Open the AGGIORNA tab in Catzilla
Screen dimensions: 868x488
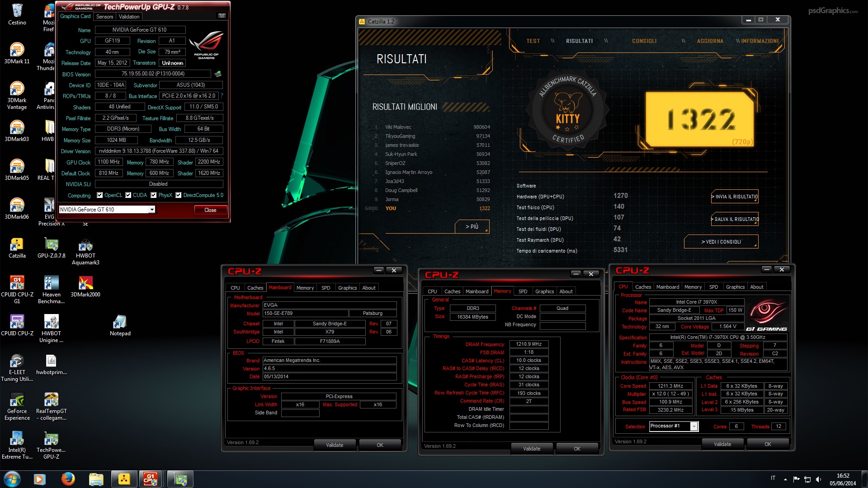click(x=710, y=41)
